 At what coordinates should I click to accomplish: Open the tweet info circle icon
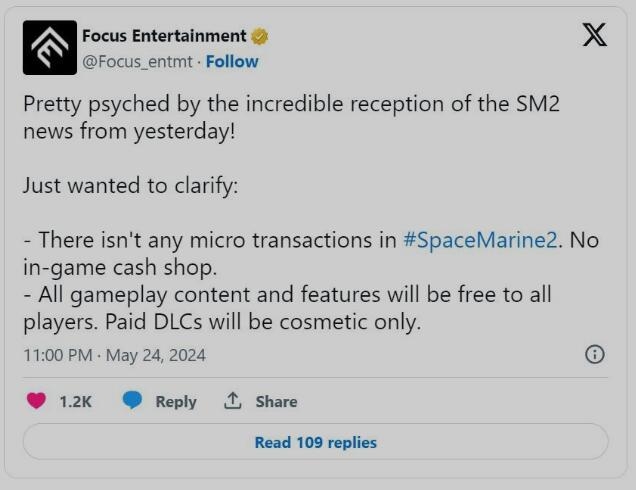coord(595,355)
